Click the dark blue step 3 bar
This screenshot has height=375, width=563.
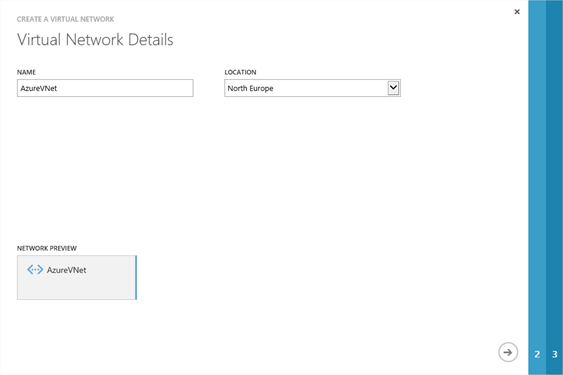click(554, 188)
